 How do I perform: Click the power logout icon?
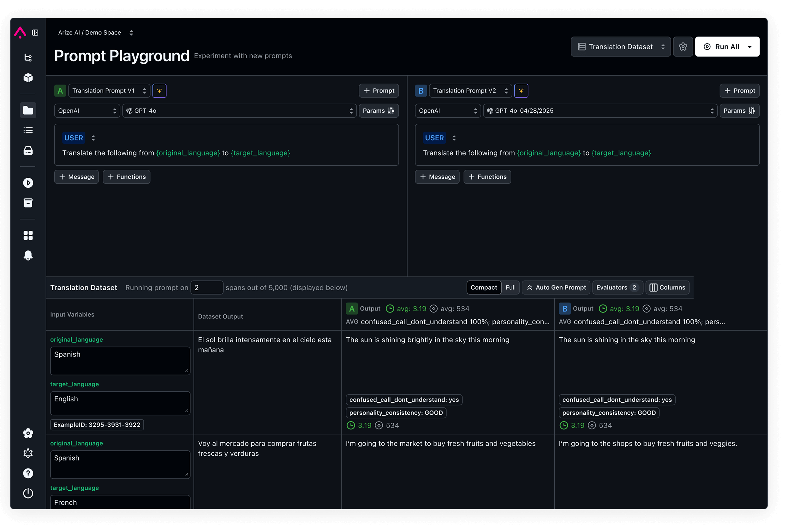[x=28, y=493]
